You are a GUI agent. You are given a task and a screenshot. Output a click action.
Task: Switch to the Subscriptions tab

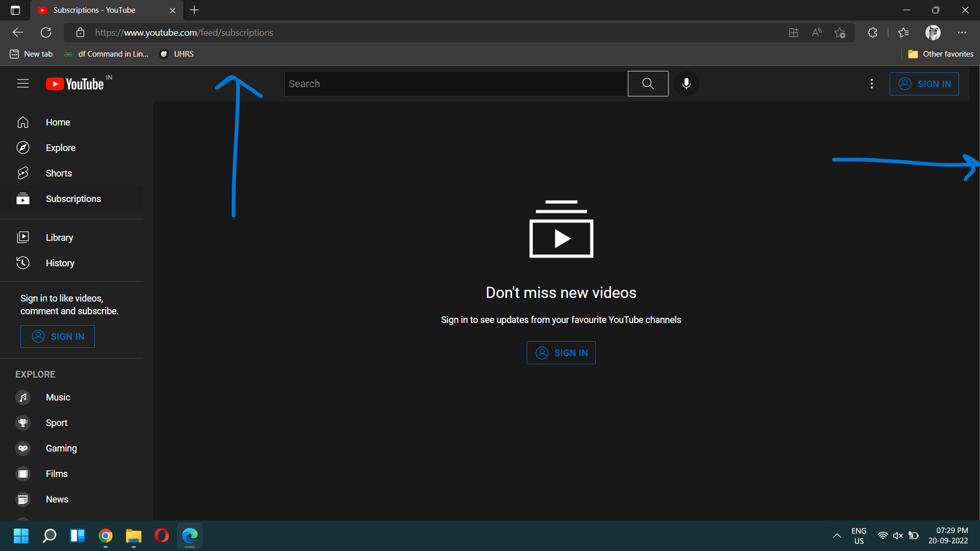[97, 10]
